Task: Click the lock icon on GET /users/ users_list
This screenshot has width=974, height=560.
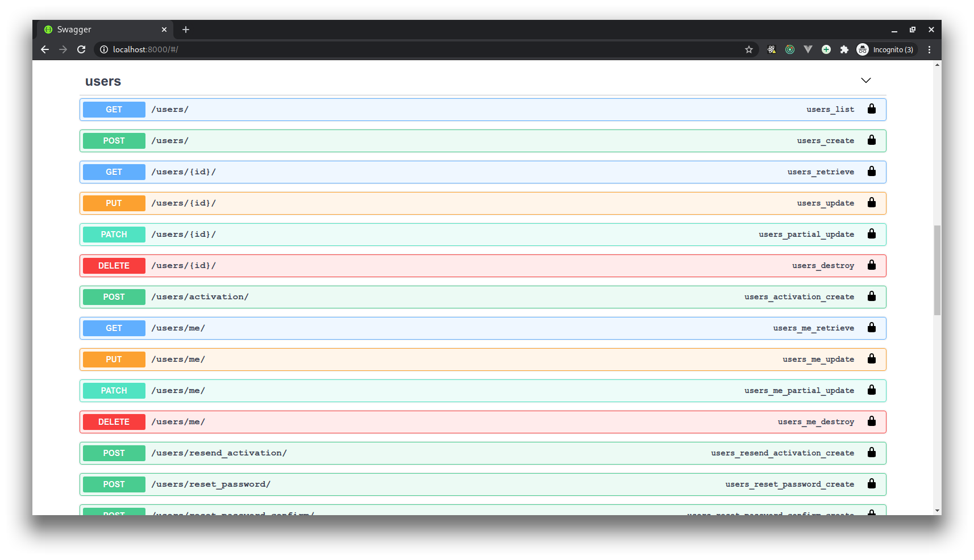Action: [x=871, y=108]
